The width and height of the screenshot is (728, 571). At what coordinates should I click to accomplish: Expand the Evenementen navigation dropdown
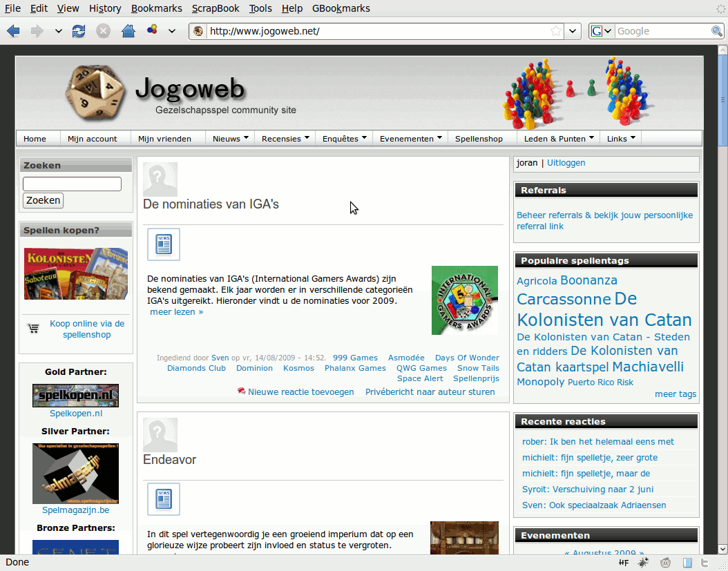[440, 137]
